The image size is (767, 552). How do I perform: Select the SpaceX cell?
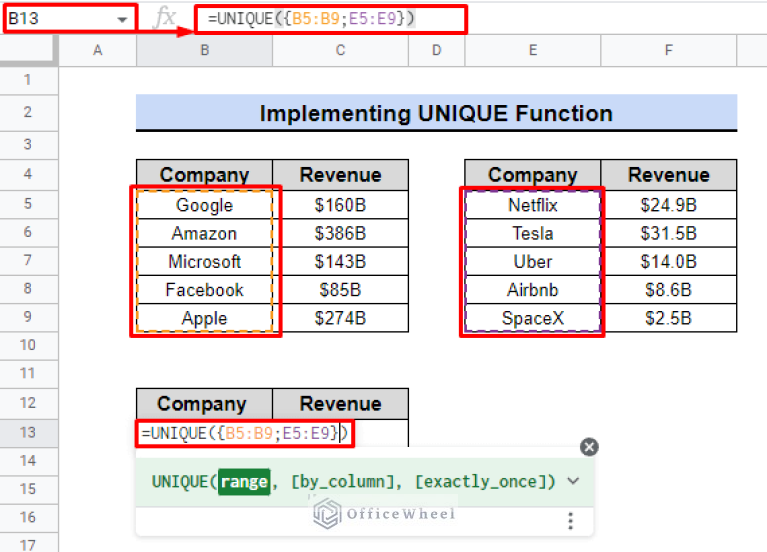tap(533, 318)
